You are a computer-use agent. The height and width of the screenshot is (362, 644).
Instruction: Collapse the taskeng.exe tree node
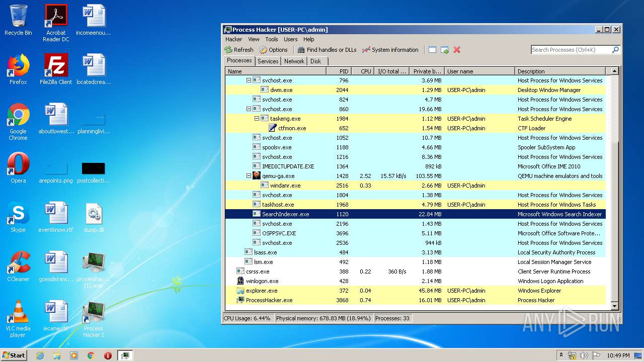tap(257, 119)
